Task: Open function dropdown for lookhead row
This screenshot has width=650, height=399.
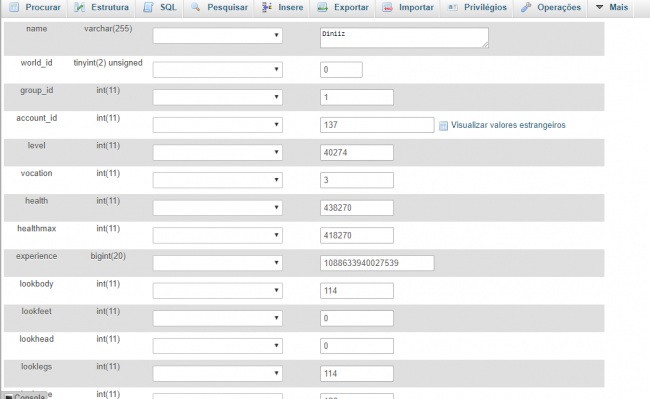Action: click(218, 346)
